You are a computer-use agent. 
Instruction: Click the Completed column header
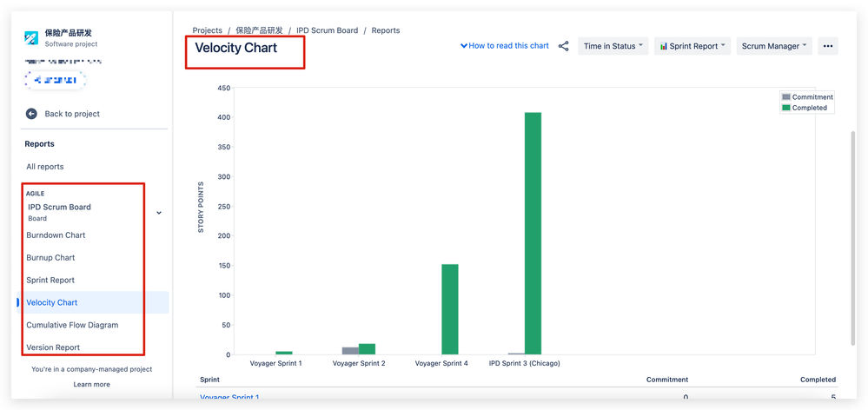point(818,380)
